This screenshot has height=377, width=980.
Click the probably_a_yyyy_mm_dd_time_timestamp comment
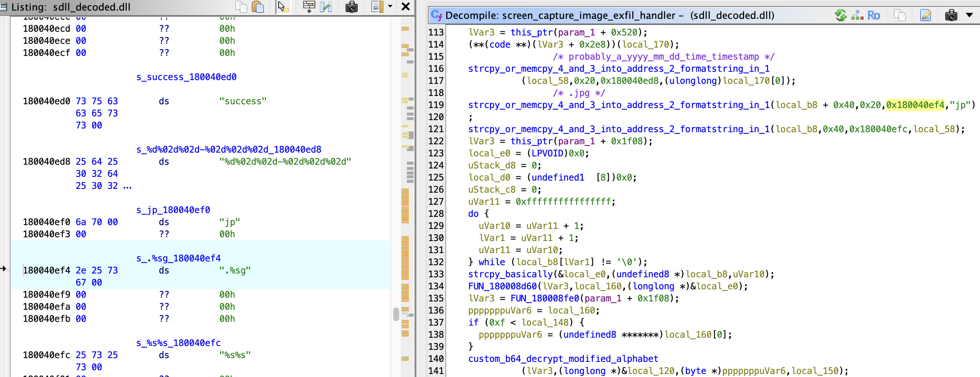(664, 56)
